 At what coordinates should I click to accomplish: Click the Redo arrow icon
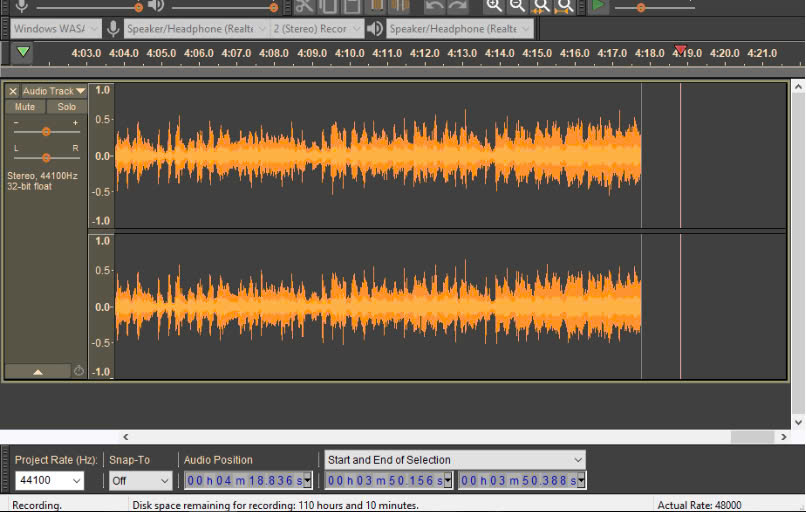[x=459, y=6]
